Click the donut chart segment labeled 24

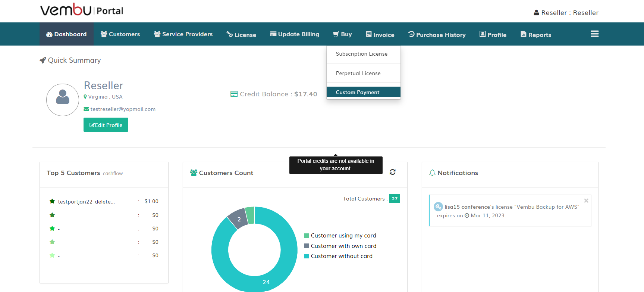(x=266, y=282)
